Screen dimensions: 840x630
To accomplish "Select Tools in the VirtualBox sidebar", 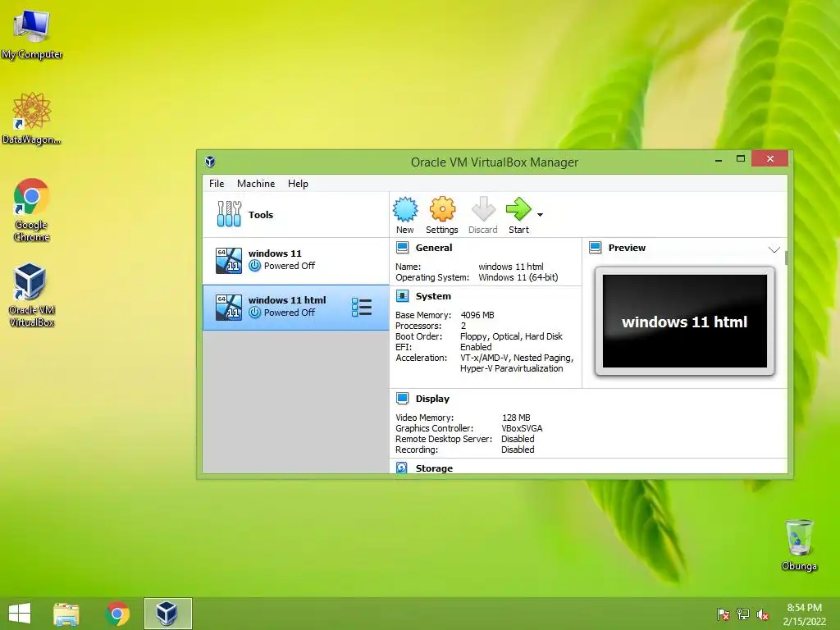I will [295, 214].
